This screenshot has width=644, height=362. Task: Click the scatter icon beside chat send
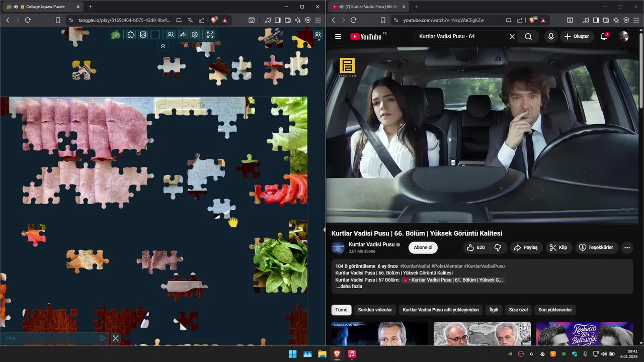[x=116, y=338]
